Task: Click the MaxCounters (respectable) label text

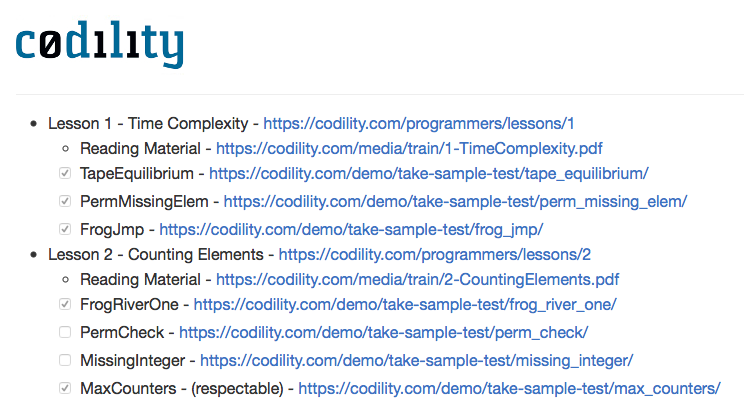Action: pyautogui.click(x=182, y=389)
